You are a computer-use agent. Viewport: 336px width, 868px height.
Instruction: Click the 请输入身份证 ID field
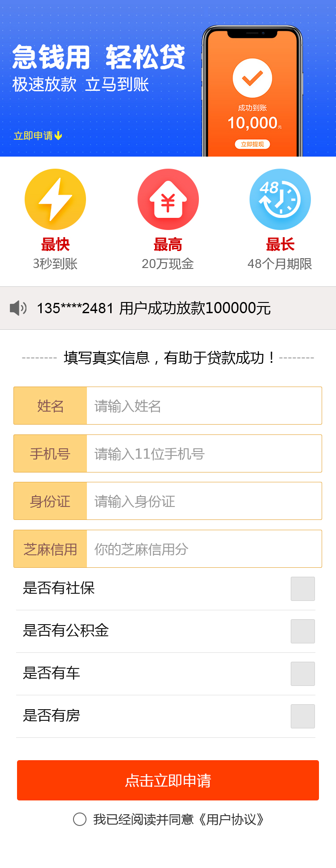tap(204, 501)
